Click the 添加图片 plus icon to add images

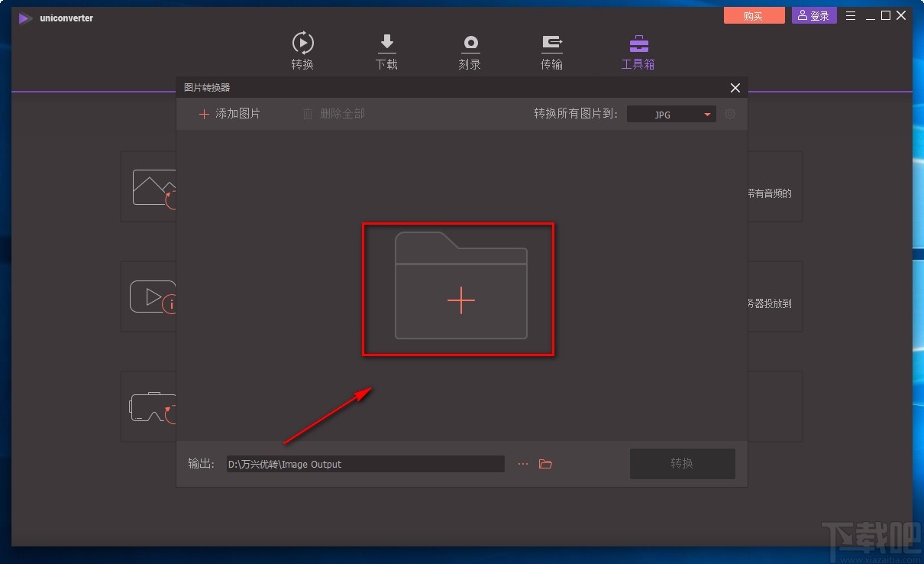(204, 113)
